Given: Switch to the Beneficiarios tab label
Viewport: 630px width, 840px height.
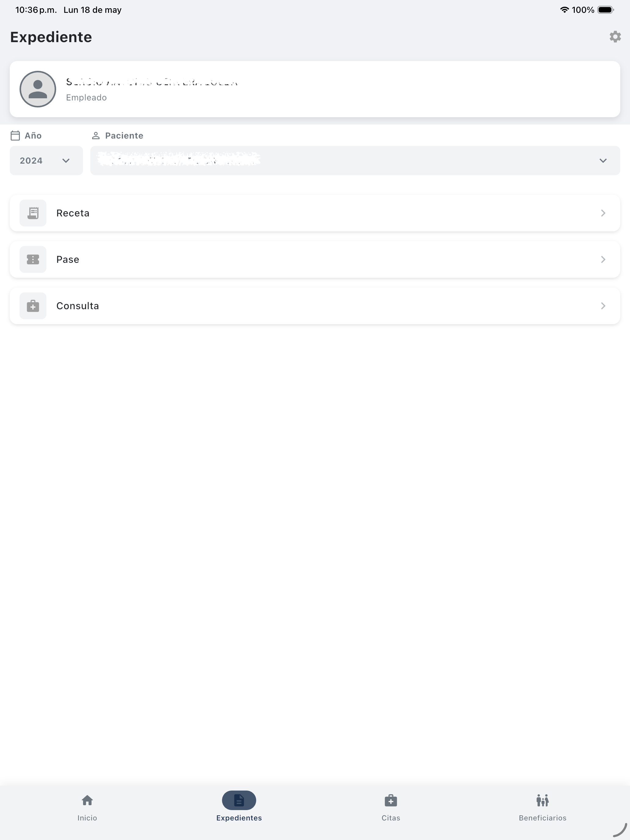Looking at the screenshot, I should point(542,818).
